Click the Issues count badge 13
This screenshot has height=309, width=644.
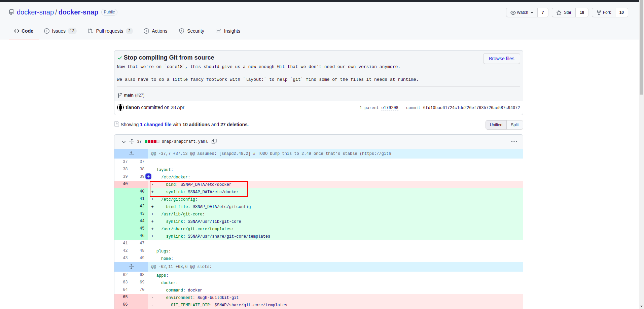(x=72, y=31)
